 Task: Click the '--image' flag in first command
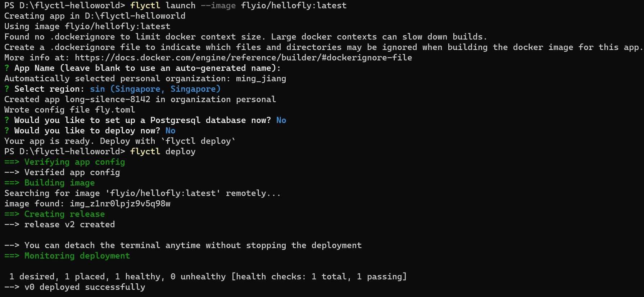coord(218,6)
